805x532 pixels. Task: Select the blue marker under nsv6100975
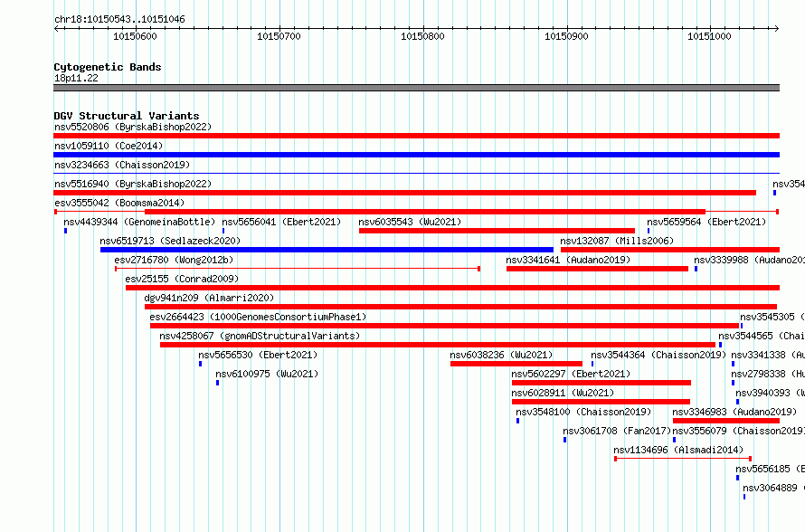[x=218, y=383]
